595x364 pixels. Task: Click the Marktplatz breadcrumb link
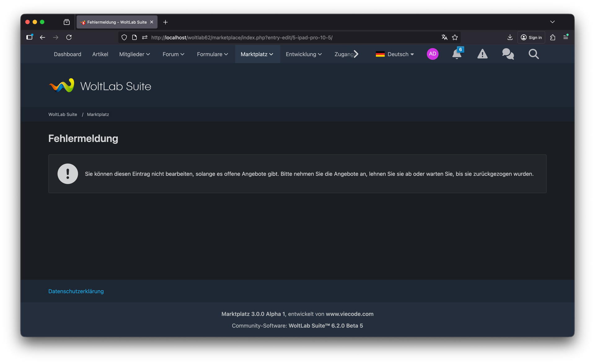point(98,115)
